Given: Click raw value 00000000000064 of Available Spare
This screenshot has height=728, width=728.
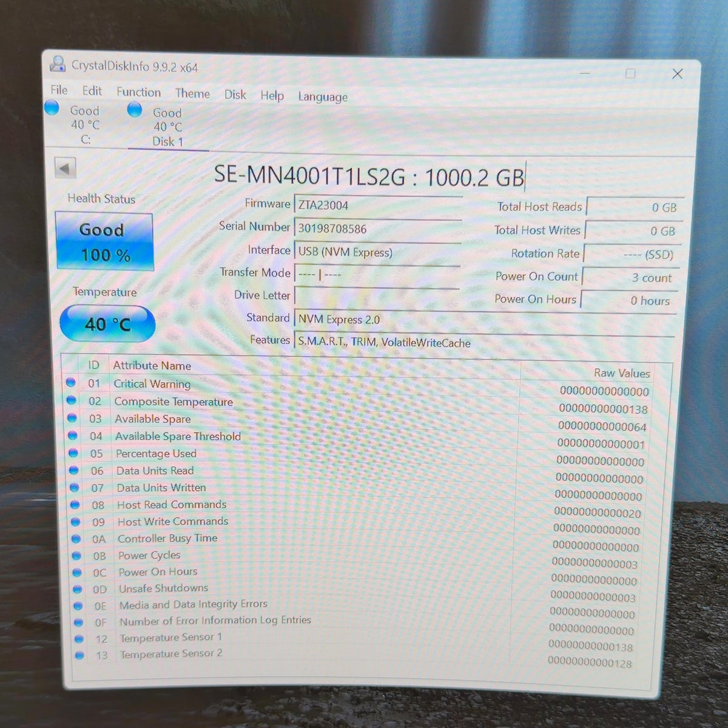Looking at the screenshot, I should pos(602,426).
